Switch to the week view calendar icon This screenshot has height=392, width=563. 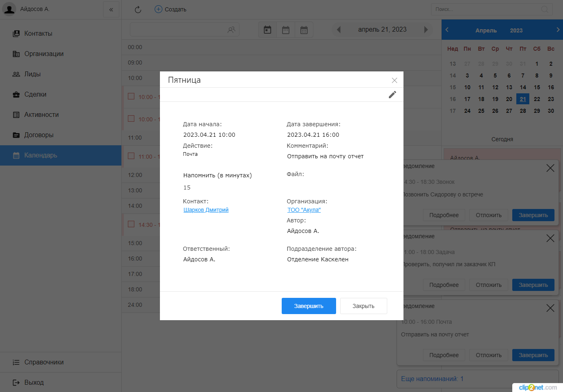tap(286, 30)
